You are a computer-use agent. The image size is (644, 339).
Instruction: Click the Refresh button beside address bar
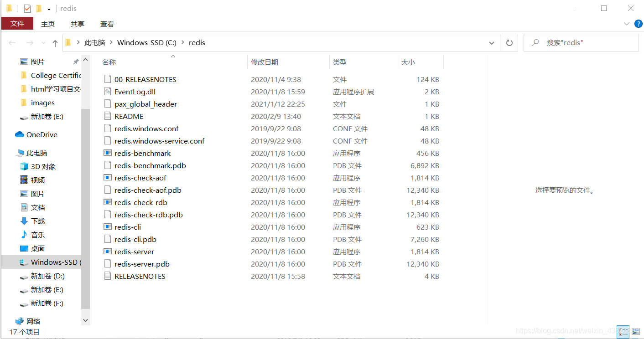pyautogui.click(x=509, y=43)
